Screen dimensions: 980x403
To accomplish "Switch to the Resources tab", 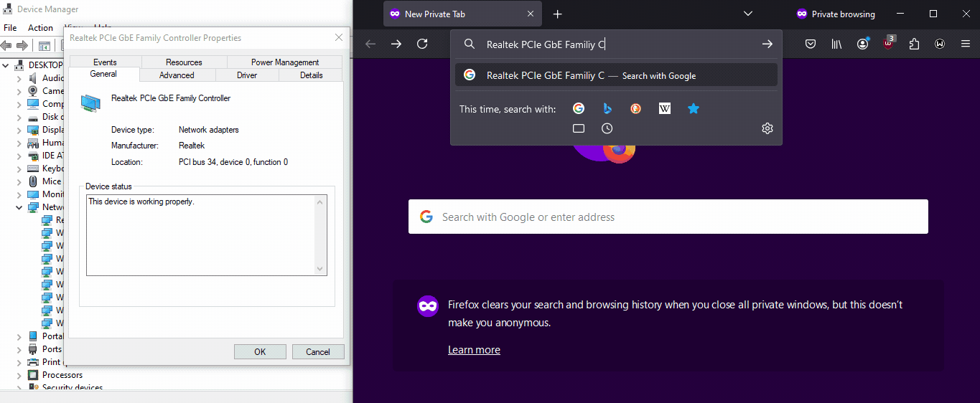I will click(184, 62).
